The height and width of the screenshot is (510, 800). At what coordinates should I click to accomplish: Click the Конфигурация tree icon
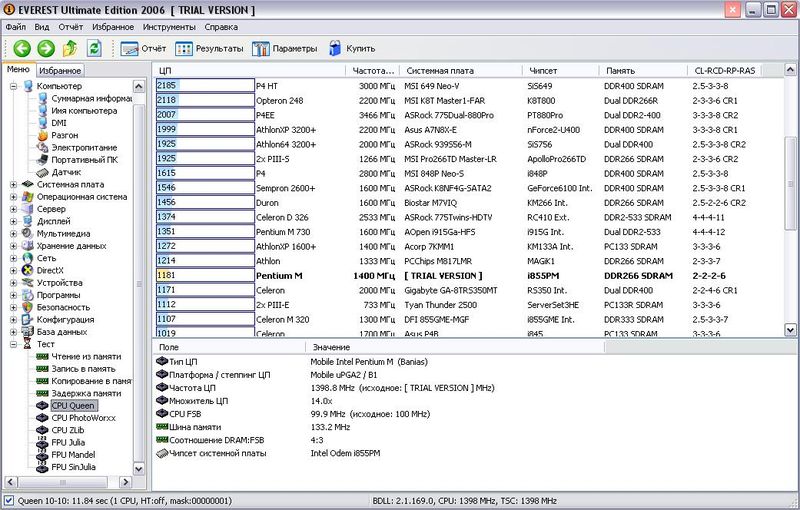pos(28,319)
